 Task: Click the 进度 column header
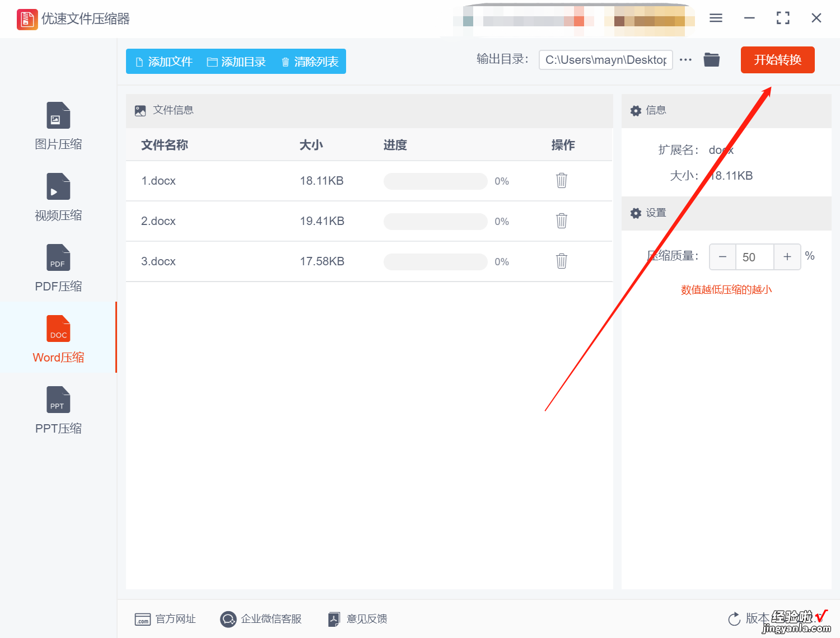point(395,145)
